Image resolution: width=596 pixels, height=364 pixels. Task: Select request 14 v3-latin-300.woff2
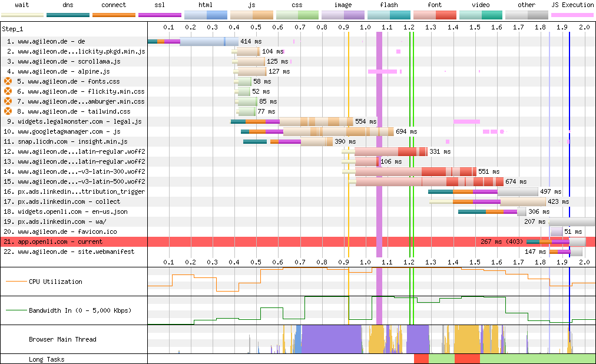[74, 171]
